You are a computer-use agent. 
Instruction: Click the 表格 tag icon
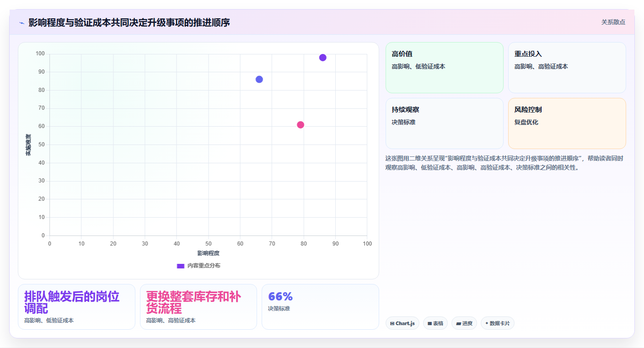[429, 323]
